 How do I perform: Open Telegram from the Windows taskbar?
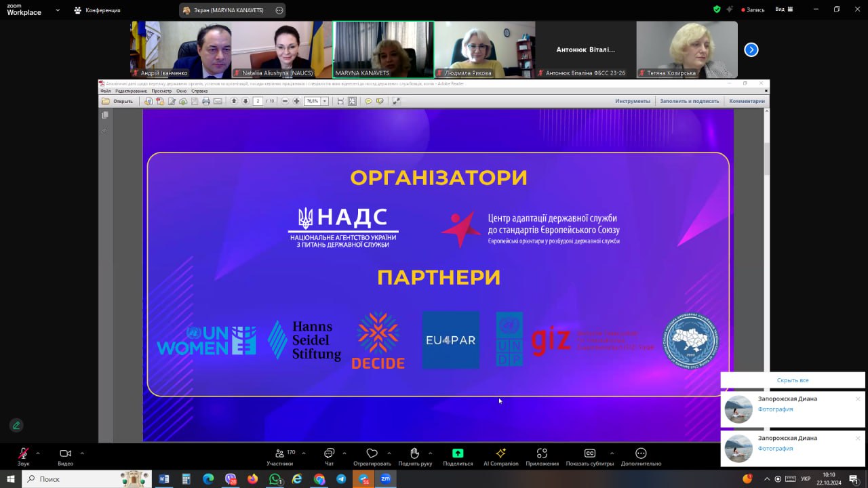pyautogui.click(x=341, y=479)
